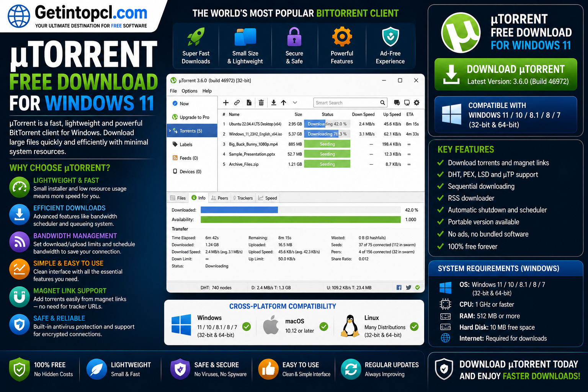Click the Facebook icon in status bar
This screenshot has width=588, height=392.
point(399,287)
